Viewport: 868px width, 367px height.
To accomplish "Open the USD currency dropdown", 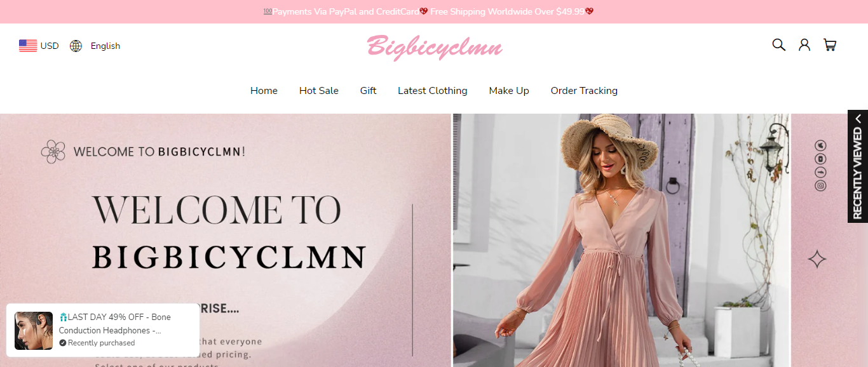I will 50,46.
